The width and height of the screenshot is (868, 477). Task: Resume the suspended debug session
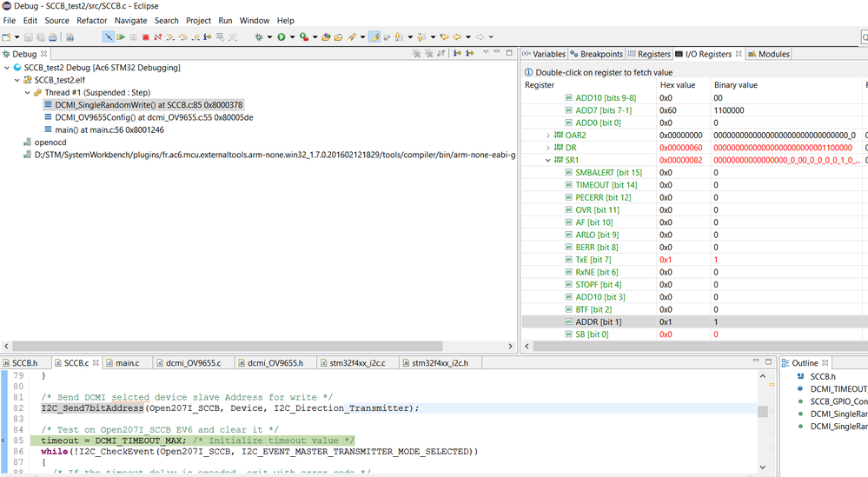pyautogui.click(x=121, y=37)
